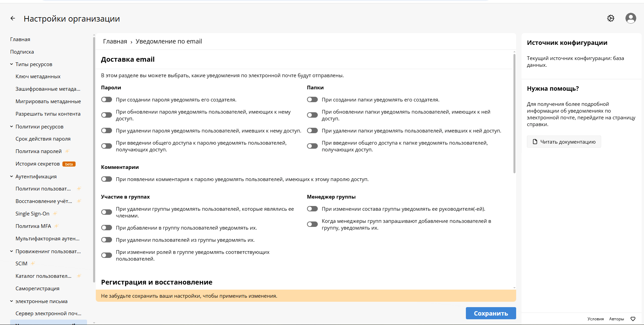
Task: Click Читать документацию button
Action: click(x=564, y=142)
